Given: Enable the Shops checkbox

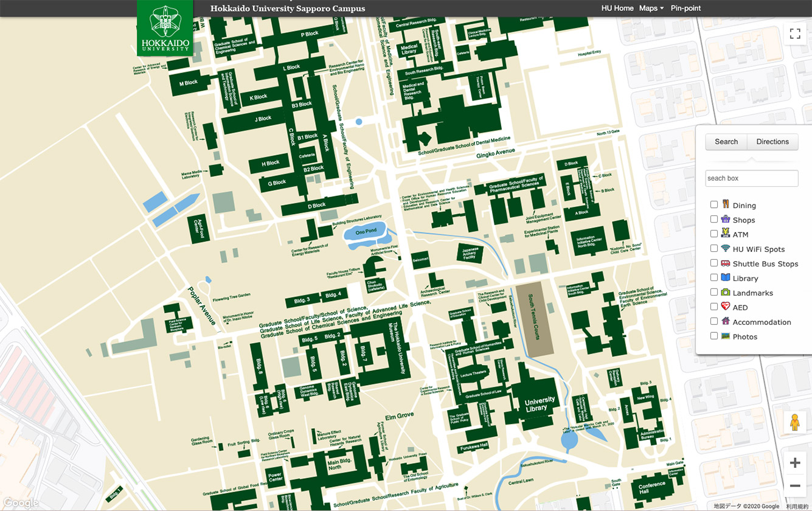Looking at the screenshot, I should pyautogui.click(x=714, y=219).
